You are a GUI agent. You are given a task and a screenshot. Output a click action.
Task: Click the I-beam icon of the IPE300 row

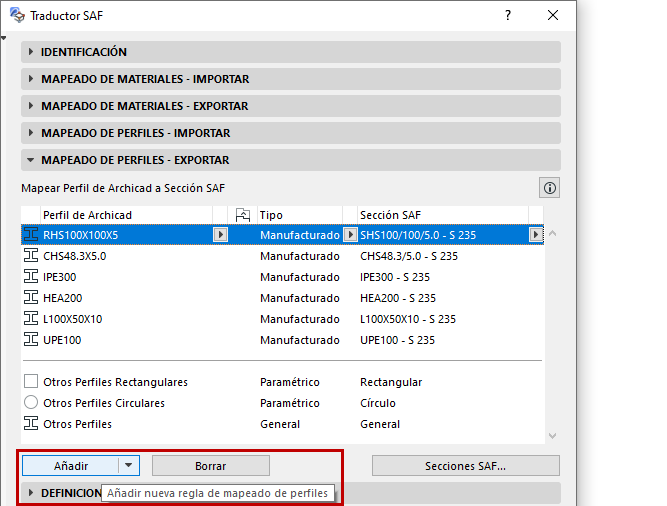pos(31,277)
